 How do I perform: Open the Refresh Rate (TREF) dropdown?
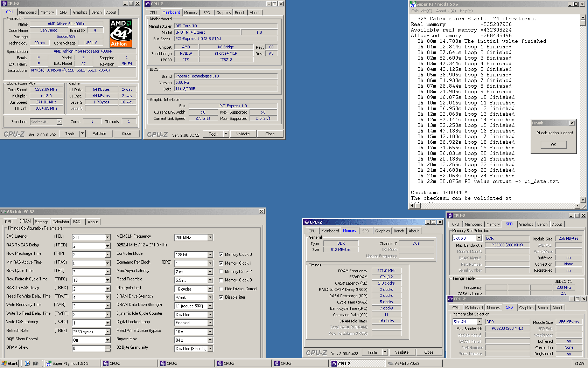(x=108, y=332)
